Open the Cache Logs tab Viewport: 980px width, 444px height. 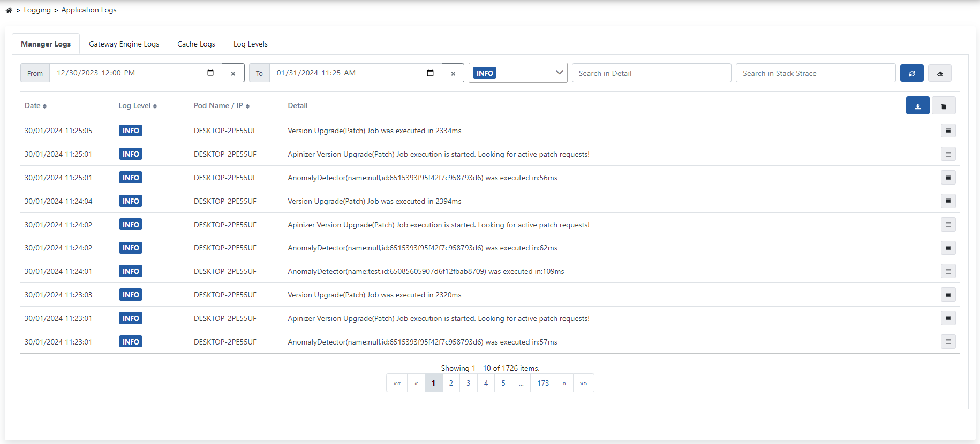click(196, 44)
